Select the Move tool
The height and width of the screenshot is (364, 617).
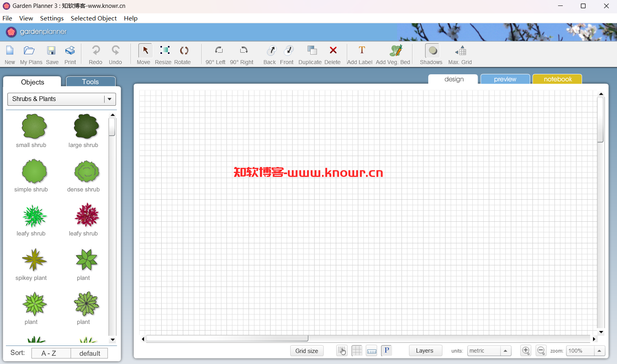pos(146,50)
